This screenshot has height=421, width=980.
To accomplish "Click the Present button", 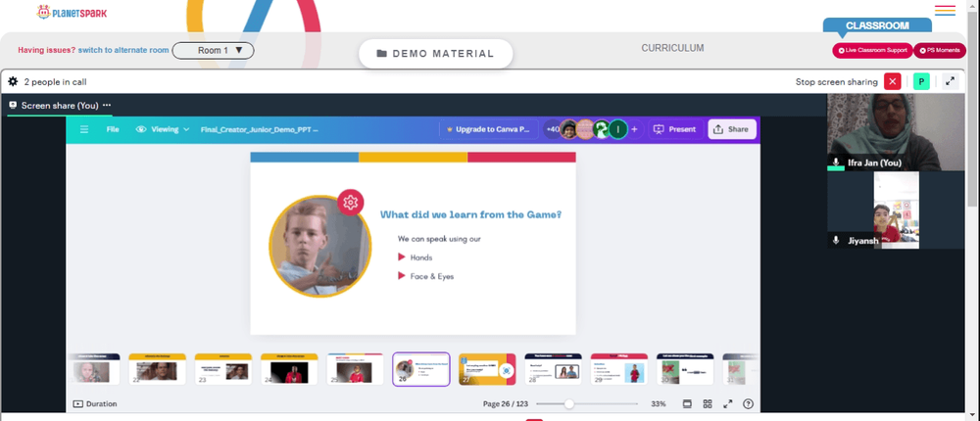I will (674, 129).
